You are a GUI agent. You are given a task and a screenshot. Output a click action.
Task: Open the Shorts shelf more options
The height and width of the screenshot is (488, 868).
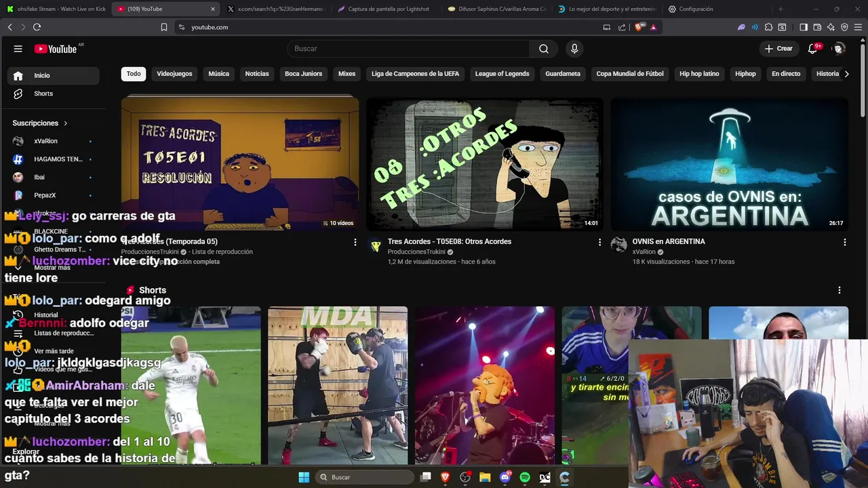(839, 290)
